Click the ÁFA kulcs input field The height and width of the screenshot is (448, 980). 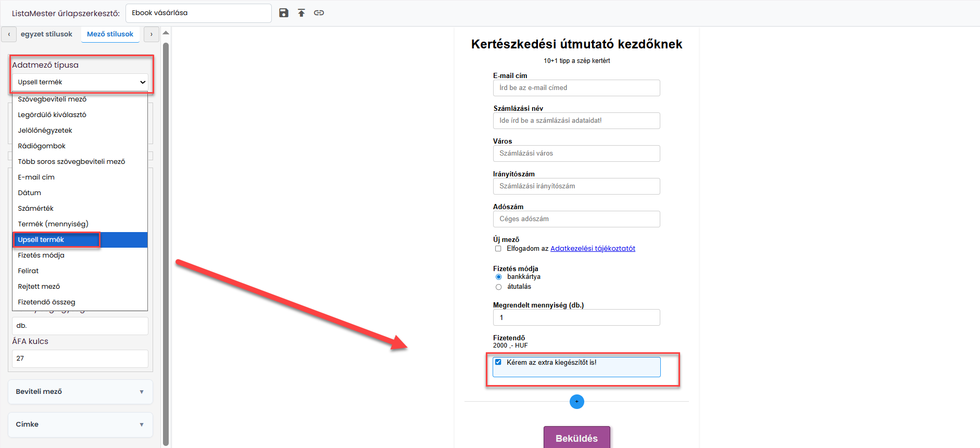(80, 359)
